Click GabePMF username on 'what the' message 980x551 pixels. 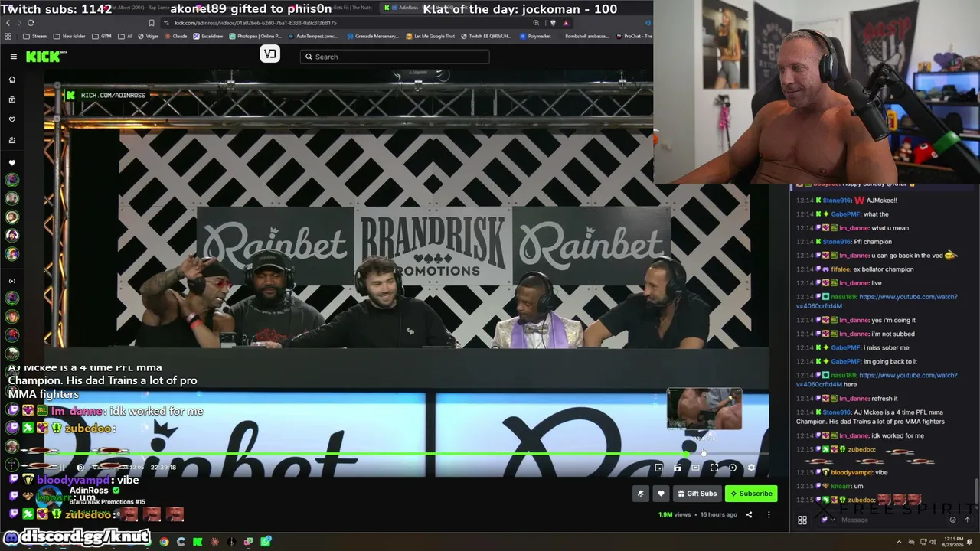point(845,214)
